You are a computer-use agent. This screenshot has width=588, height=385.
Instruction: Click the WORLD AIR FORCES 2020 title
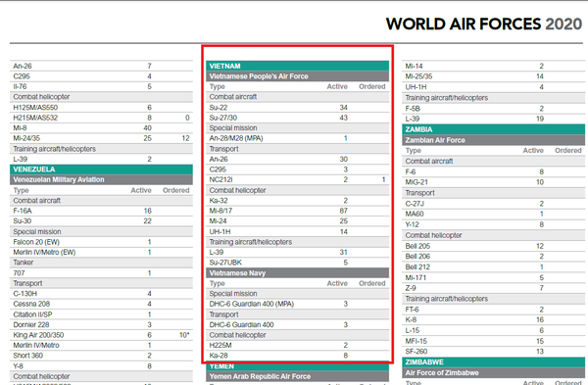click(484, 24)
